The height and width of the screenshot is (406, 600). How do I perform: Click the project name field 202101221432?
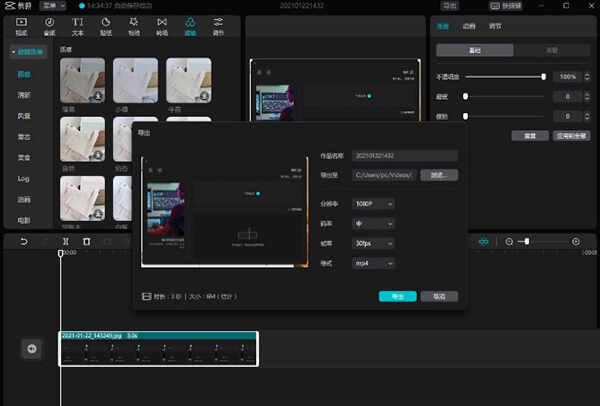click(x=405, y=156)
